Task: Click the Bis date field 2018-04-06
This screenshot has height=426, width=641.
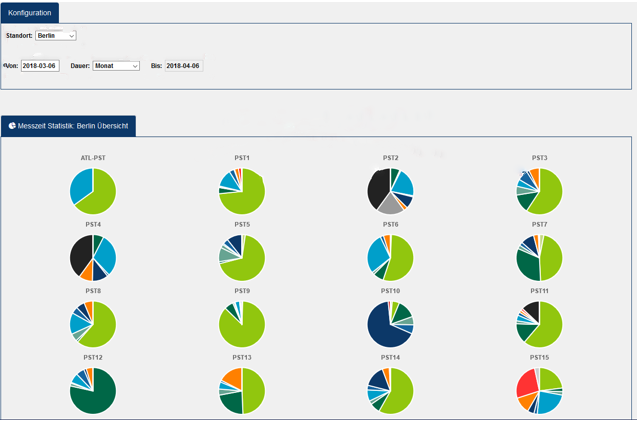Action: tap(184, 66)
